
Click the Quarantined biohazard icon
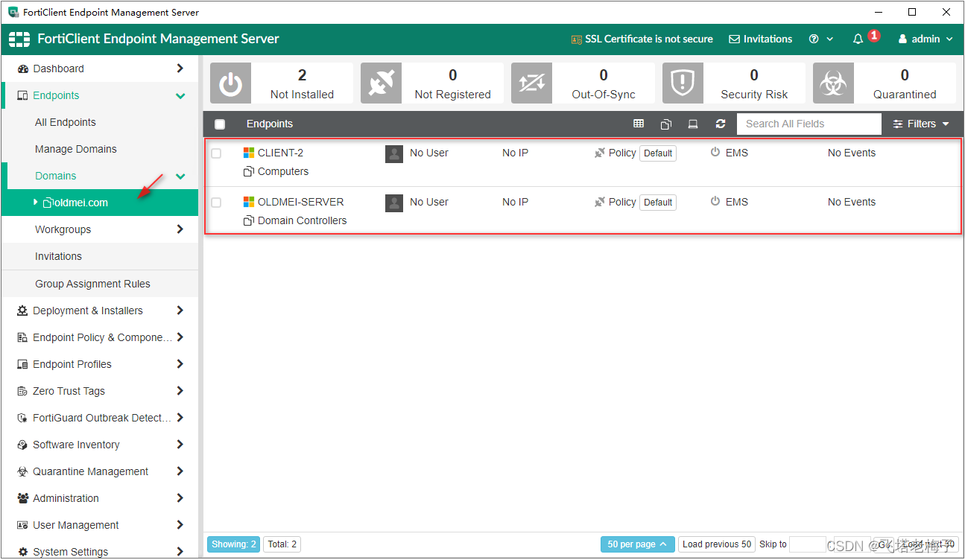[x=833, y=83]
